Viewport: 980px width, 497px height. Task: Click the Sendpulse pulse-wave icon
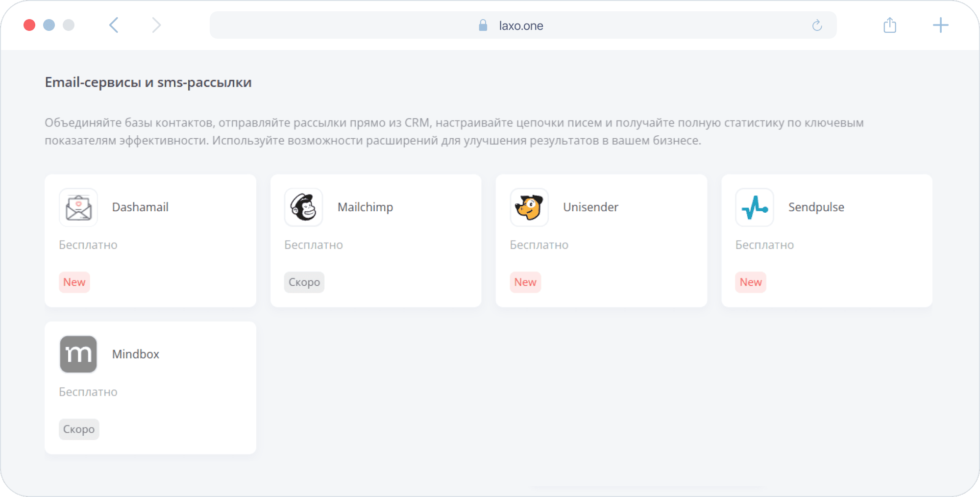click(755, 207)
